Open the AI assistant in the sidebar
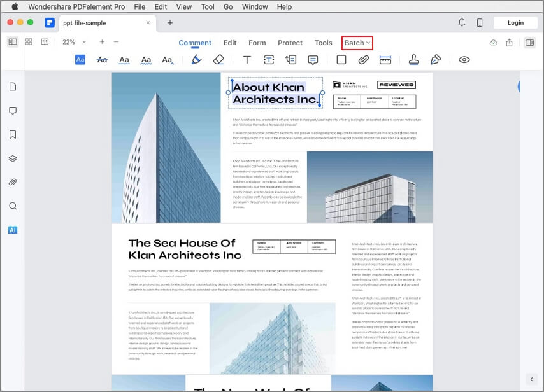This screenshot has width=544, height=392. 13,230
